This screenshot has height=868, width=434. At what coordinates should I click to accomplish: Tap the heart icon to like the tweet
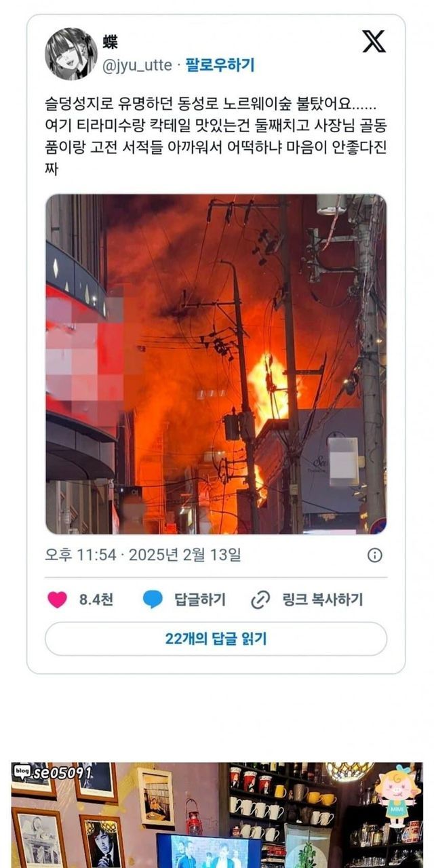57,599
